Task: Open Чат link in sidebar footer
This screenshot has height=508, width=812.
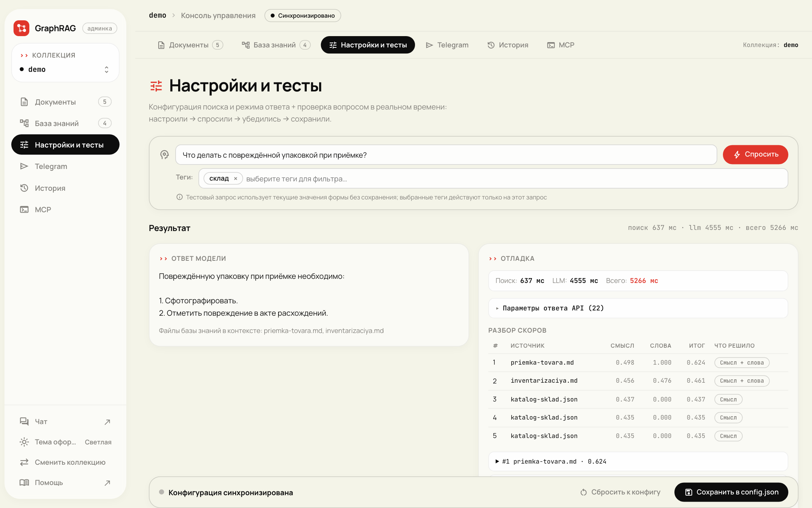Action: [65, 421]
